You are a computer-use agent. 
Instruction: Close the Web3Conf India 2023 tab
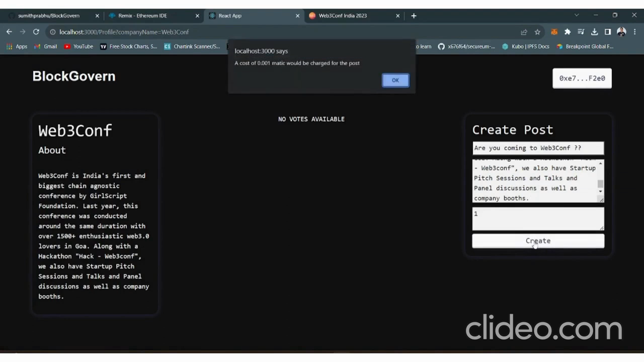[x=397, y=16]
